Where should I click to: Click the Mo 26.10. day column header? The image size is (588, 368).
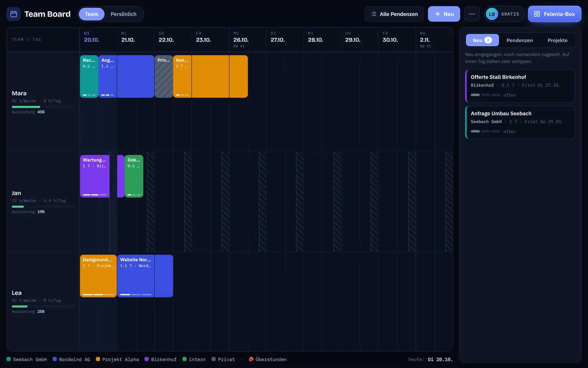point(248,40)
